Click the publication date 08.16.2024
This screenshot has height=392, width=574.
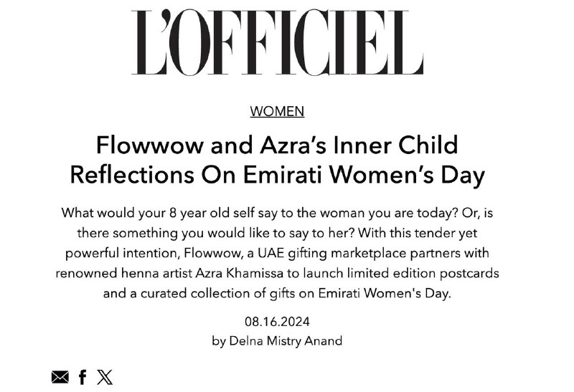277,322
